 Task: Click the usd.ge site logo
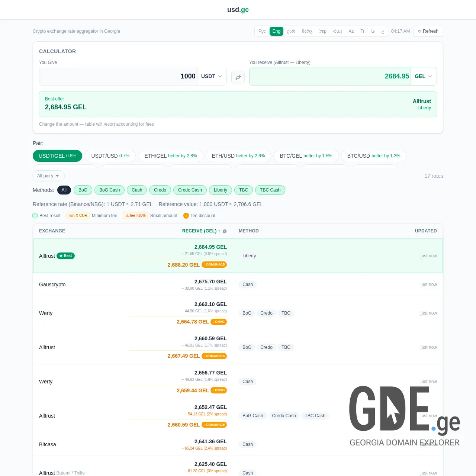[238, 10]
